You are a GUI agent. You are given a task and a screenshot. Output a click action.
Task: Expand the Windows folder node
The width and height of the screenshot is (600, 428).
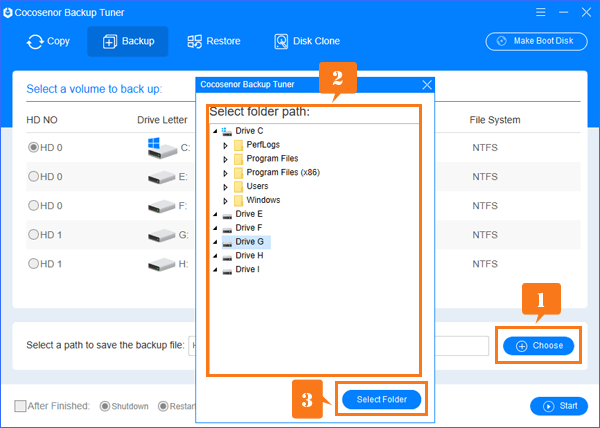pyautogui.click(x=226, y=200)
